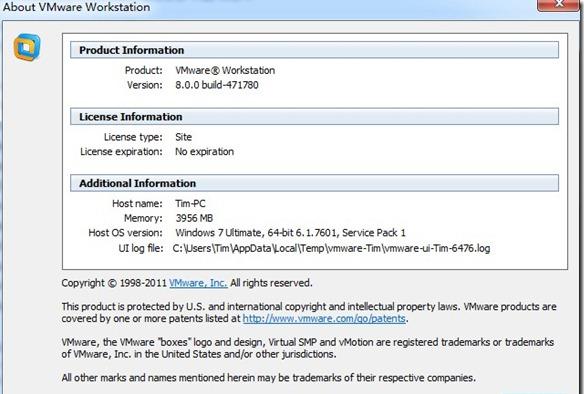
Task: Click the License expiration label
Action: point(121,152)
